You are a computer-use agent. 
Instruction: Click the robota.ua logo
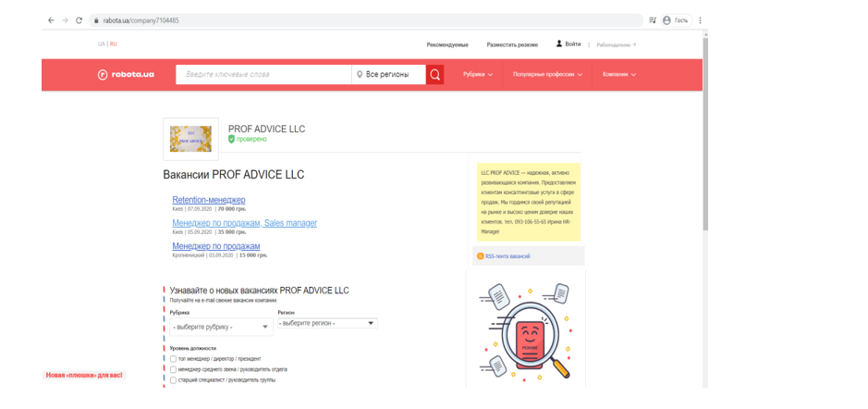click(x=126, y=75)
